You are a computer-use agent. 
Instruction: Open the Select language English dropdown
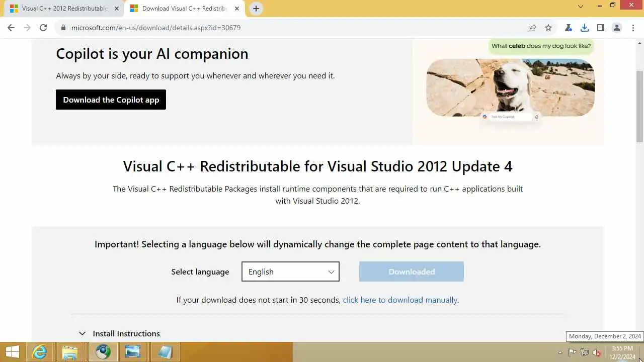point(290,271)
